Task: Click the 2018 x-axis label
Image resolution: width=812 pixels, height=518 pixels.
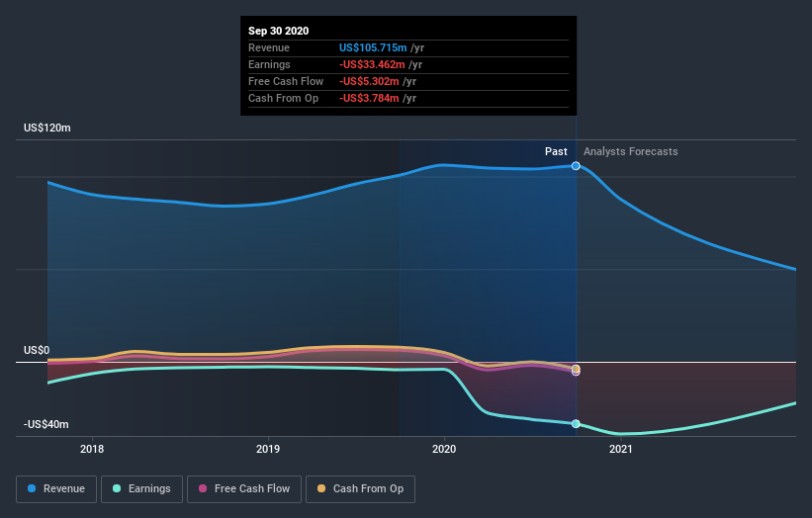Action: (92, 449)
